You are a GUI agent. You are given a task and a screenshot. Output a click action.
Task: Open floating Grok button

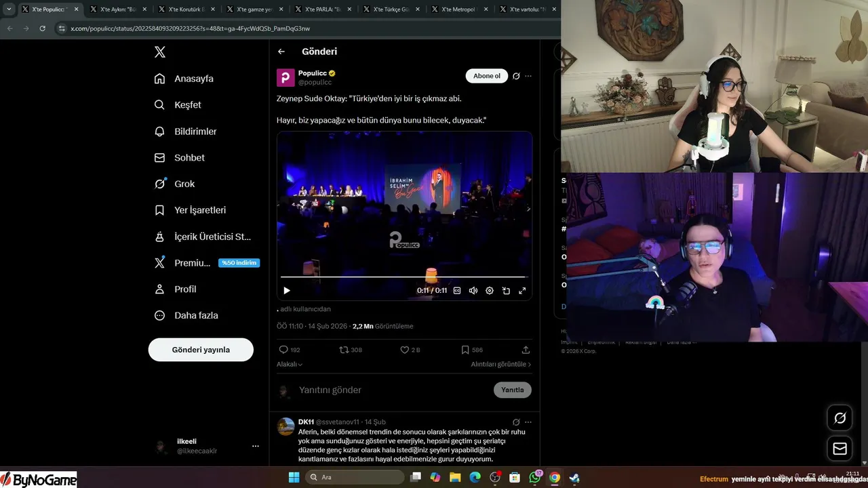[x=840, y=418]
